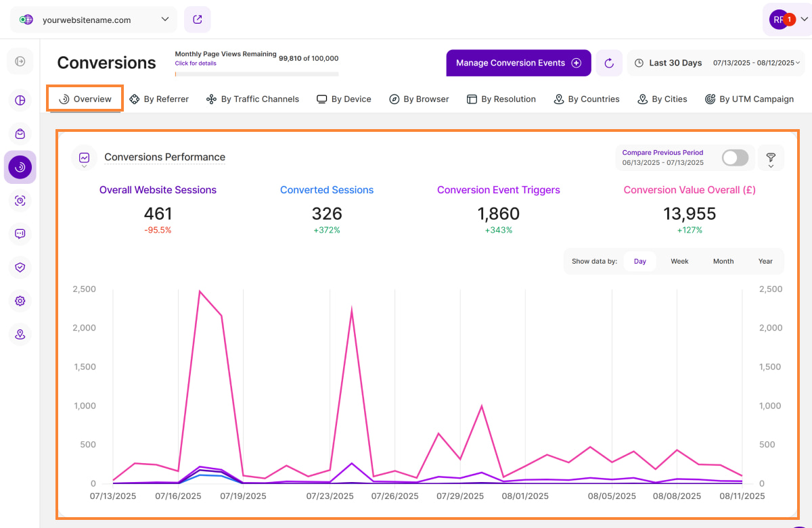This screenshot has width=812, height=528.
Task: Click the monthly page views progress bar
Action: coord(256,74)
